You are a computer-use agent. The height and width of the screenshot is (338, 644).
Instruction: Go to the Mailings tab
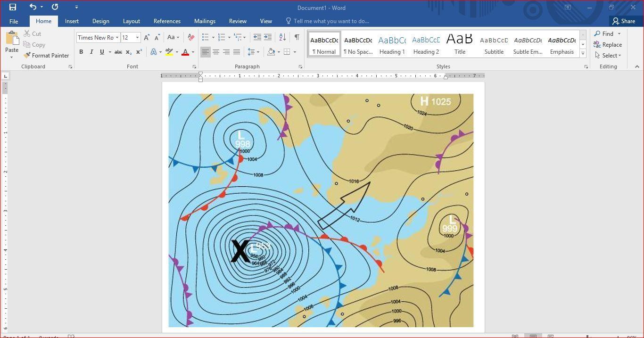(x=205, y=21)
